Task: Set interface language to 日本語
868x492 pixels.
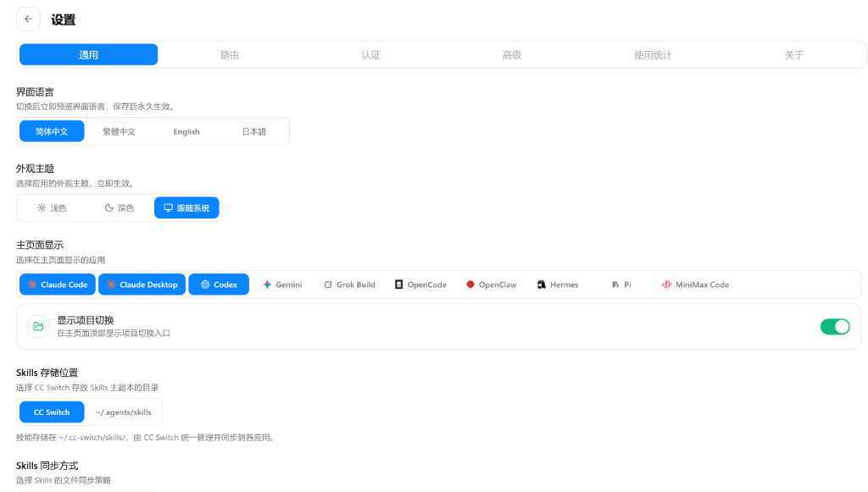Action: (254, 131)
